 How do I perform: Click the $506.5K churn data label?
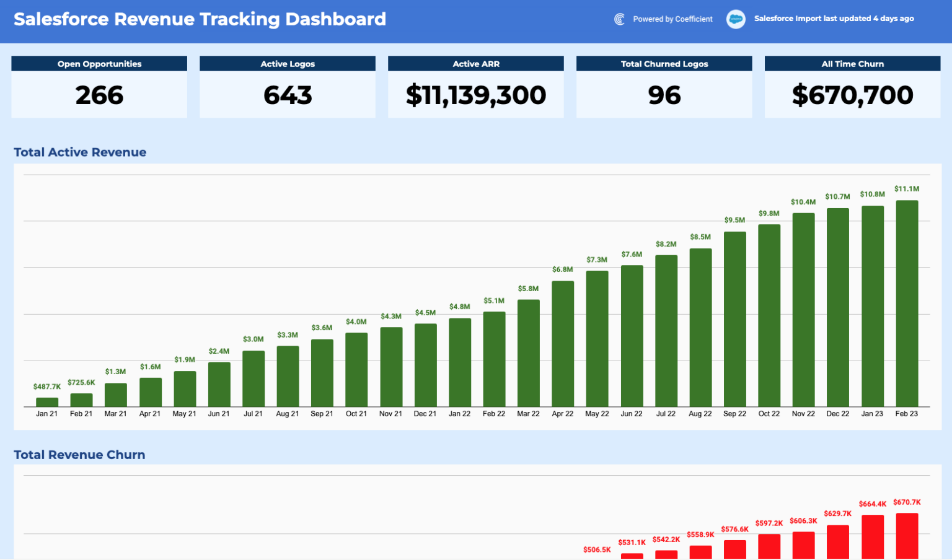click(x=597, y=549)
